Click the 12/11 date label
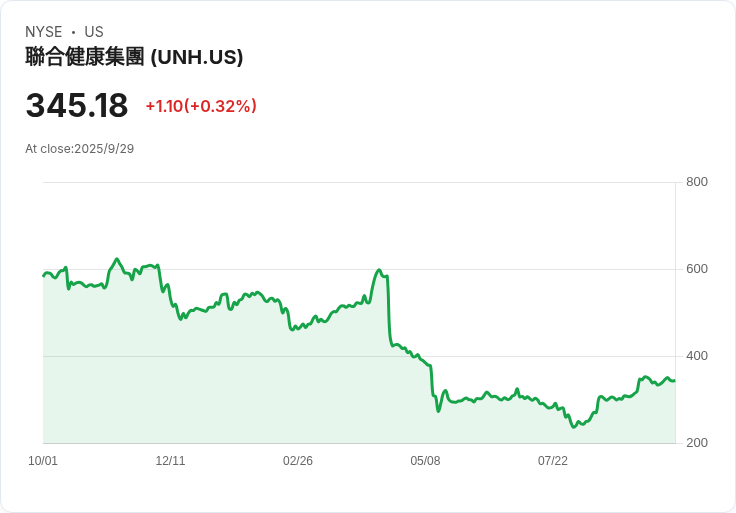Screen dimensions: 736x513 pyautogui.click(x=170, y=461)
